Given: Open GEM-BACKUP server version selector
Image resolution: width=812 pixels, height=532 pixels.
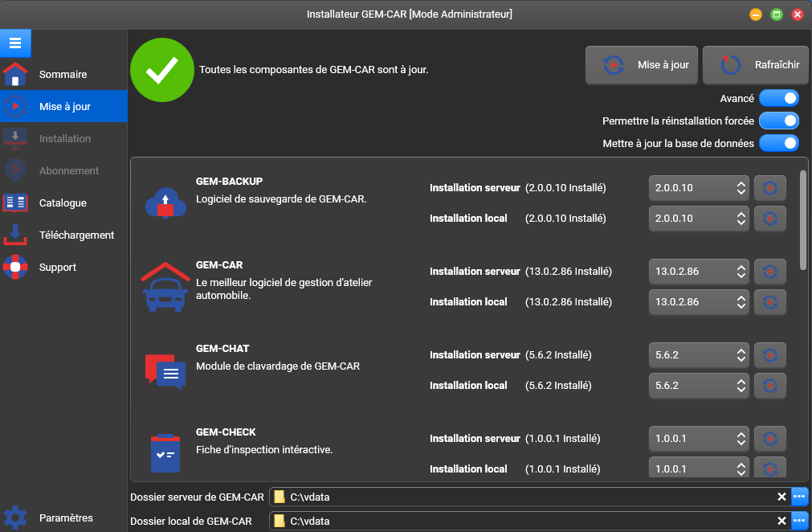Looking at the screenshot, I should click(x=699, y=187).
